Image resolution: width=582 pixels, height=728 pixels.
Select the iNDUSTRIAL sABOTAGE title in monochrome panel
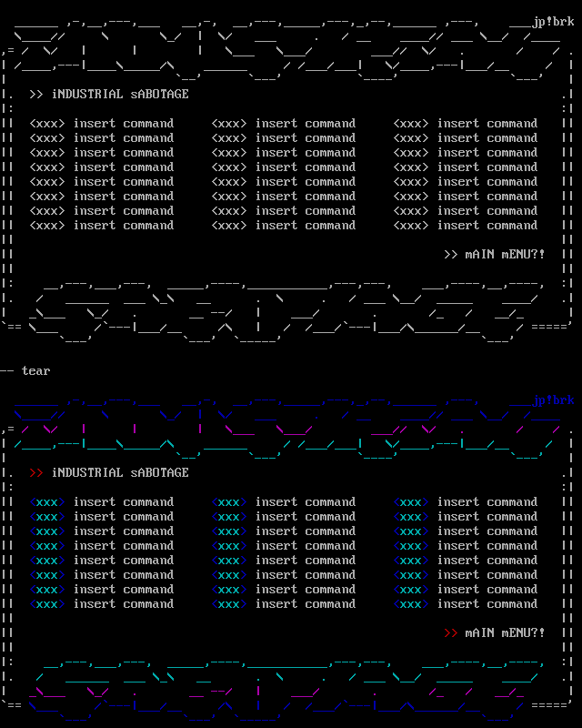point(120,95)
